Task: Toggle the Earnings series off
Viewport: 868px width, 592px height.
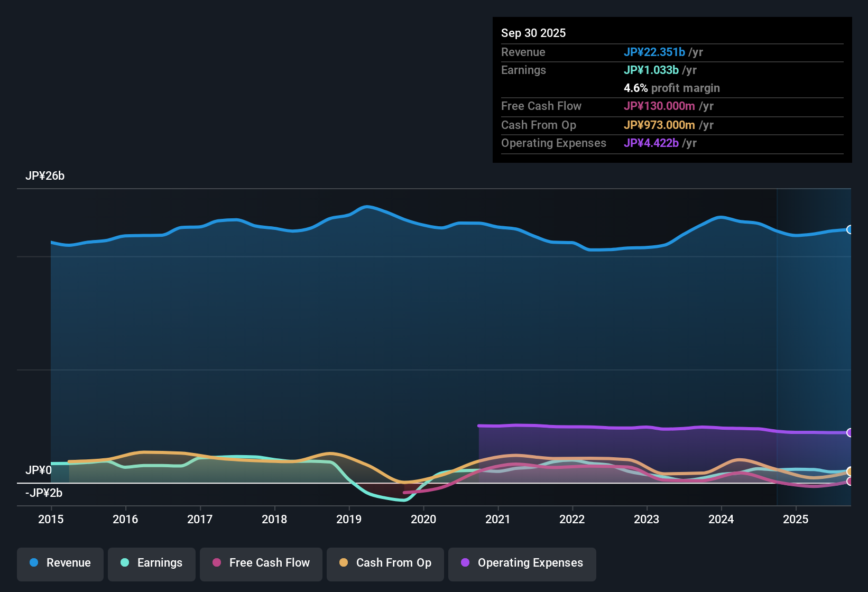Action: (x=152, y=563)
